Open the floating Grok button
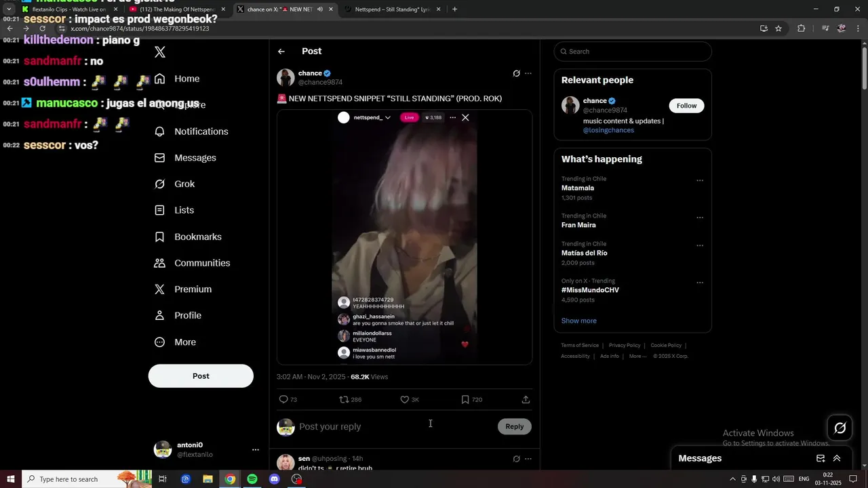The image size is (868, 488). coord(840,428)
